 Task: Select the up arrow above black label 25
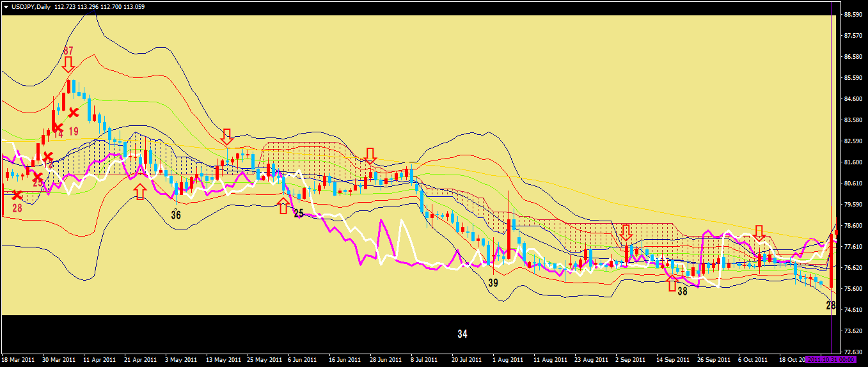tap(283, 205)
